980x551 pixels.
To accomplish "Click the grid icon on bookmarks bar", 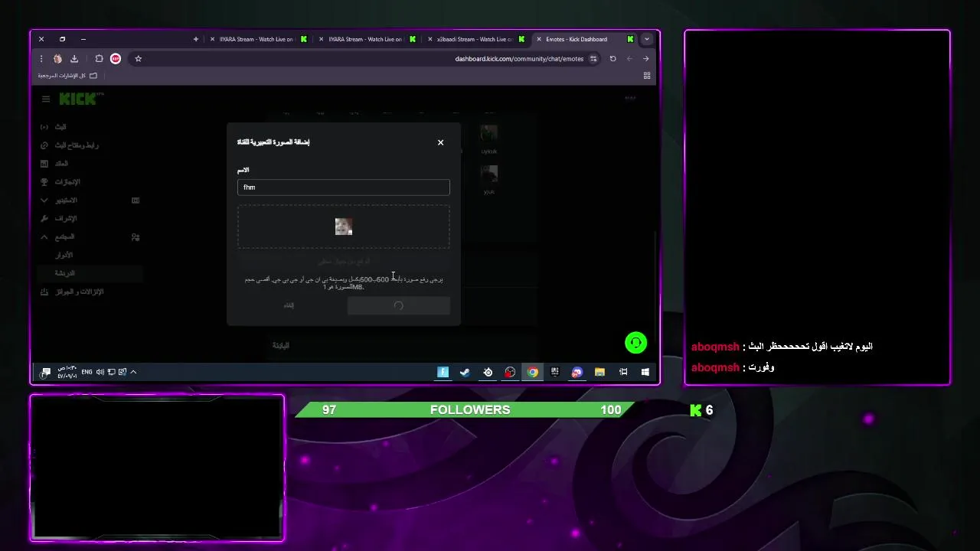I will [647, 76].
